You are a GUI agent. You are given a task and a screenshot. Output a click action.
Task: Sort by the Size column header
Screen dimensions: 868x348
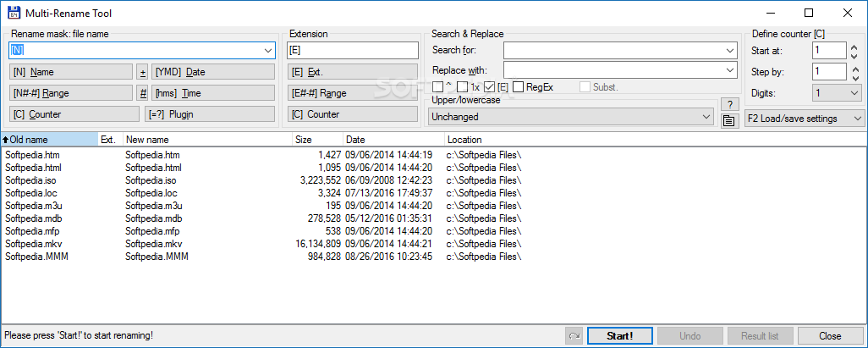(x=317, y=140)
